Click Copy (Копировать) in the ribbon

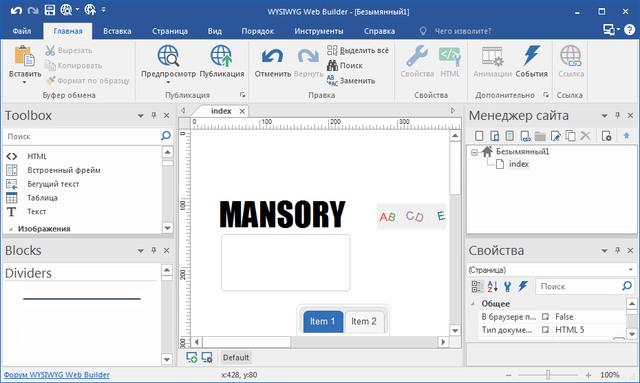pyautogui.click(x=73, y=65)
